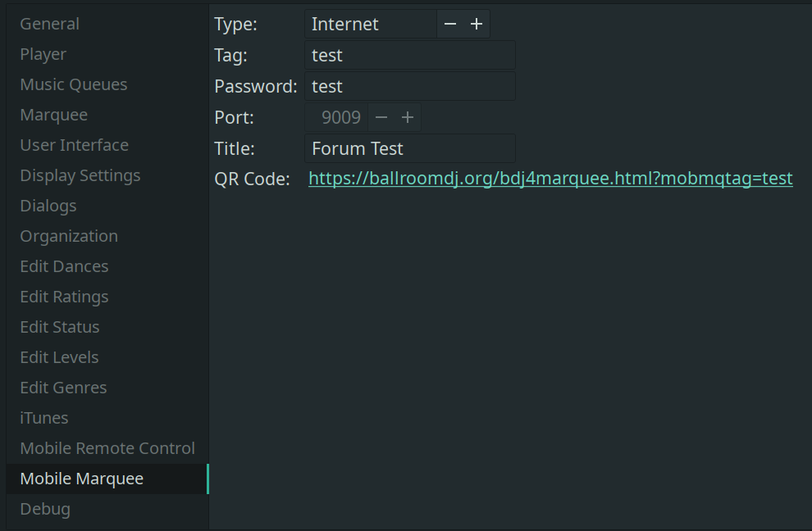Navigate to Edit Genres section
812x531 pixels.
pos(63,388)
